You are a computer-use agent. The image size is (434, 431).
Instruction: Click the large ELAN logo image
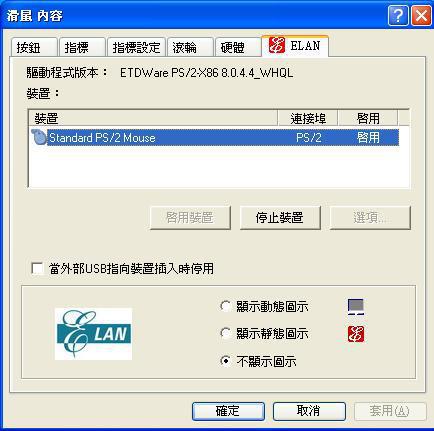coord(93,334)
